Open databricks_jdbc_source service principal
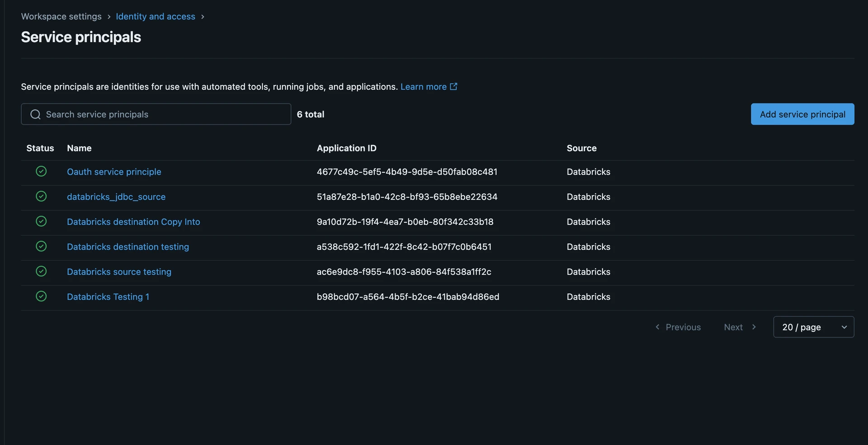Viewport: 868px width, 445px height. point(116,197)
